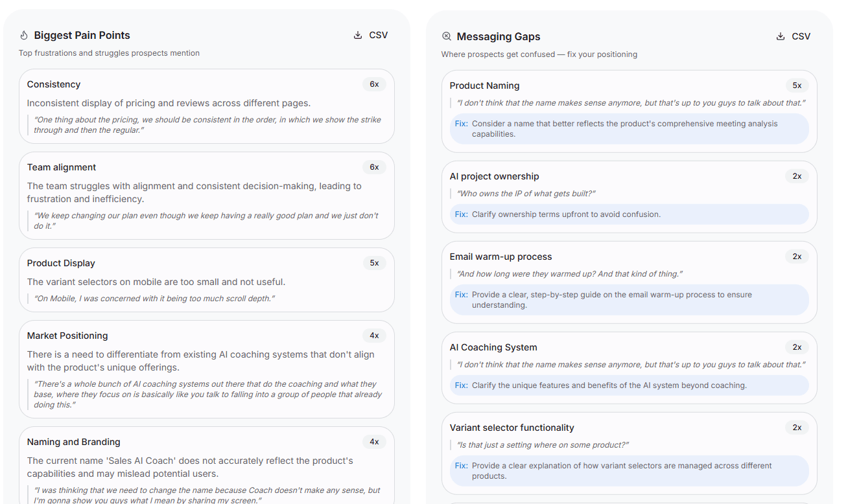
Task: Click the 5x badge on the Product Display card
Action: click(x=374, y=262)
